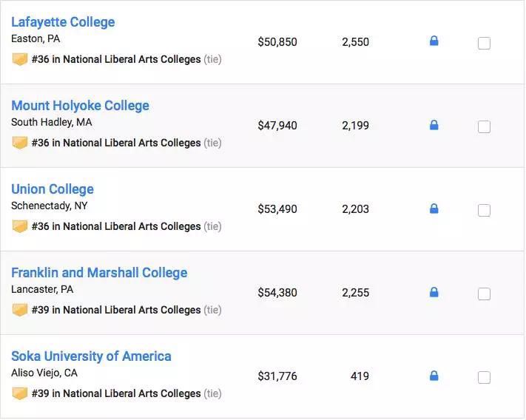Go to Soka University of America link
Image resolution: width=526 pixels, height=420 pixels.
(91, 356)
